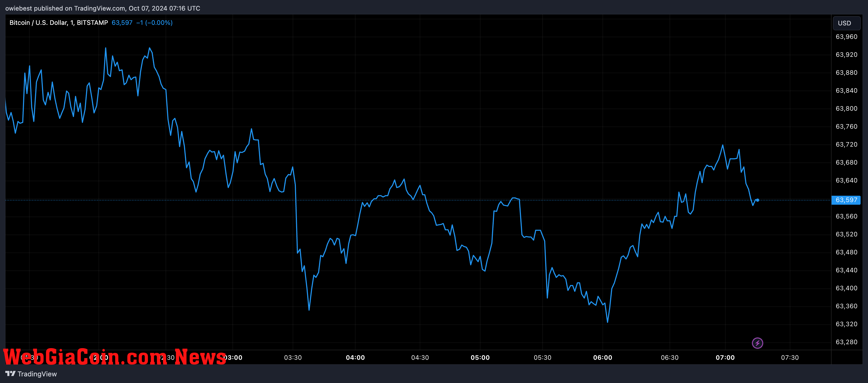Click the 63,440 price axis label
The height and width of the screenshot is (383, 868).
pyautogui.click(x=846, y=270)
